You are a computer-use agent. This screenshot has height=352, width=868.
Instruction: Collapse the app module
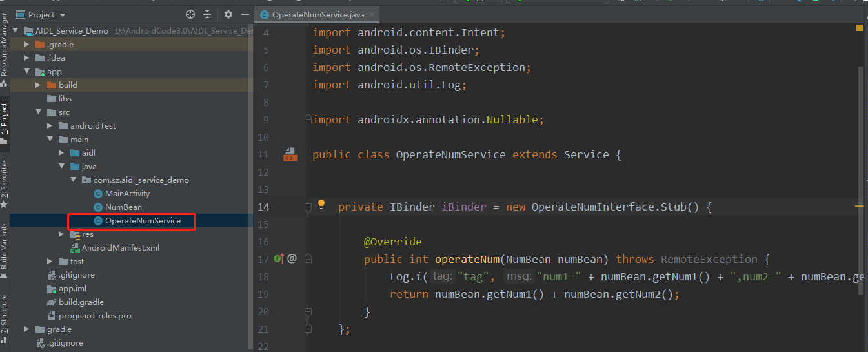pos(26,72)
